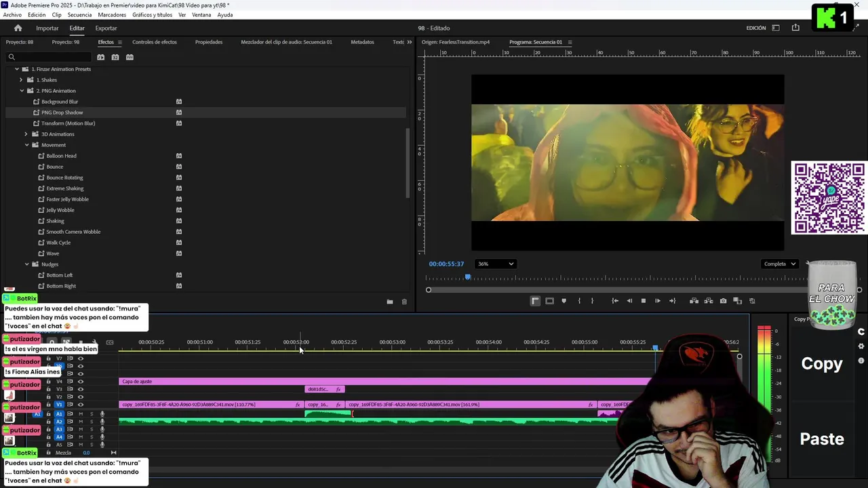Collapse 1. Finzar Animation Presets folder

click(x=16, y=69)
